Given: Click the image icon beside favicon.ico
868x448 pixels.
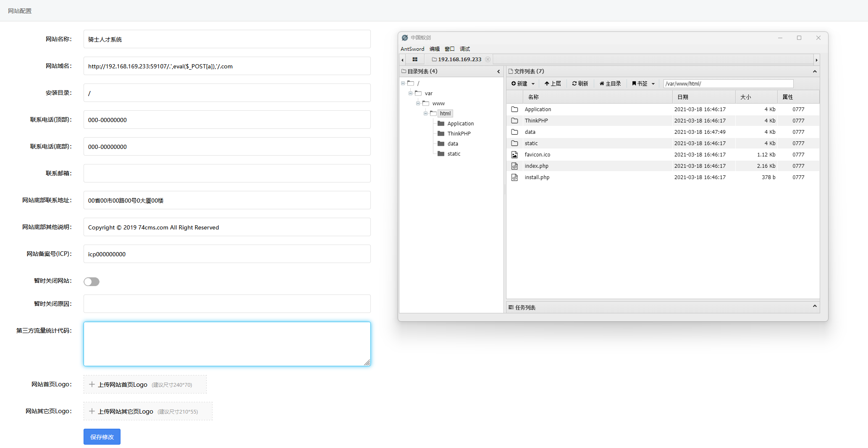Looking at the screenshot, I should click(x=514, y=155).
